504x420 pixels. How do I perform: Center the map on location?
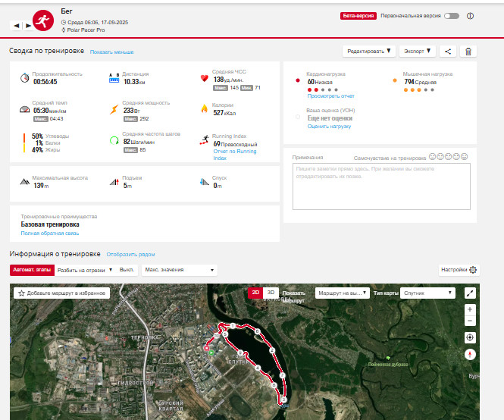[x=470, y=337]
